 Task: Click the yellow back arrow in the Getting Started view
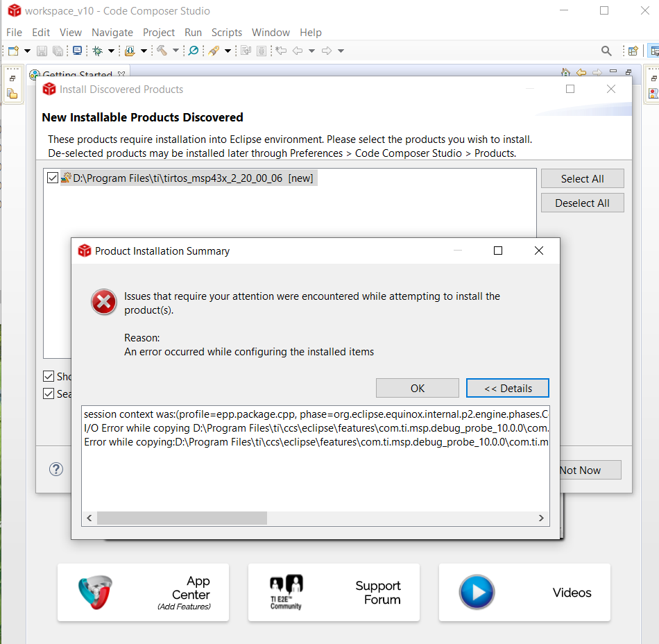tap(581, 72)
